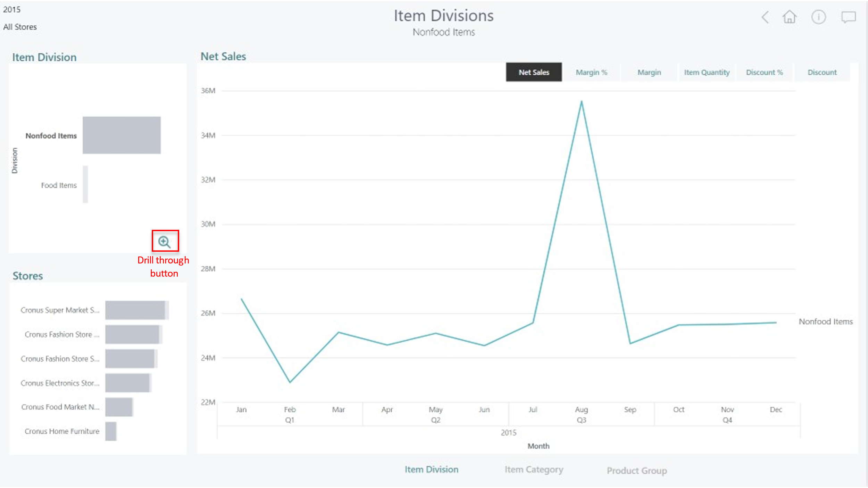Open the home page icon
The height and width of the screenshot is (488, 868).
point(789,17)
